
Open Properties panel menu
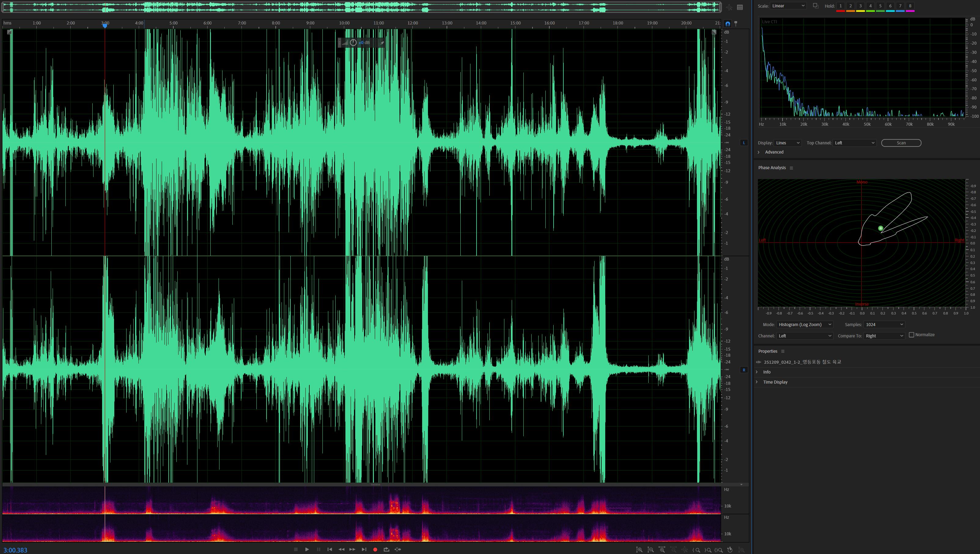[x=783, y=351]
